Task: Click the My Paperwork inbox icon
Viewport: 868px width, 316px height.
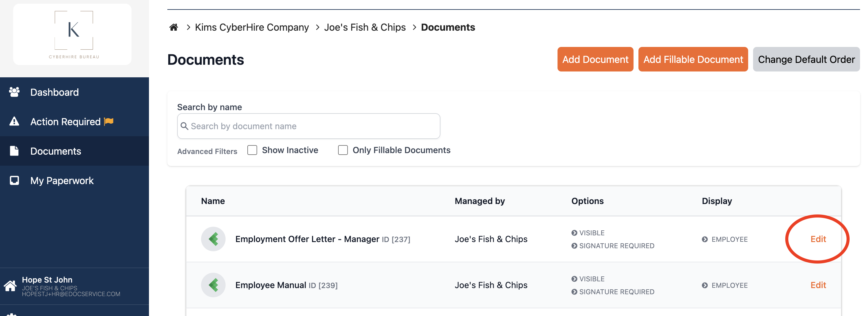Action: pos(14,180)
